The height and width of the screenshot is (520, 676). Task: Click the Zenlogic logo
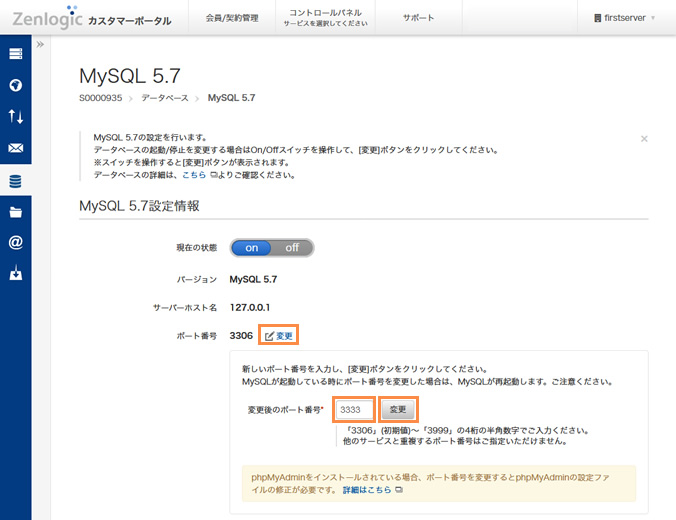tap(47, 18)
